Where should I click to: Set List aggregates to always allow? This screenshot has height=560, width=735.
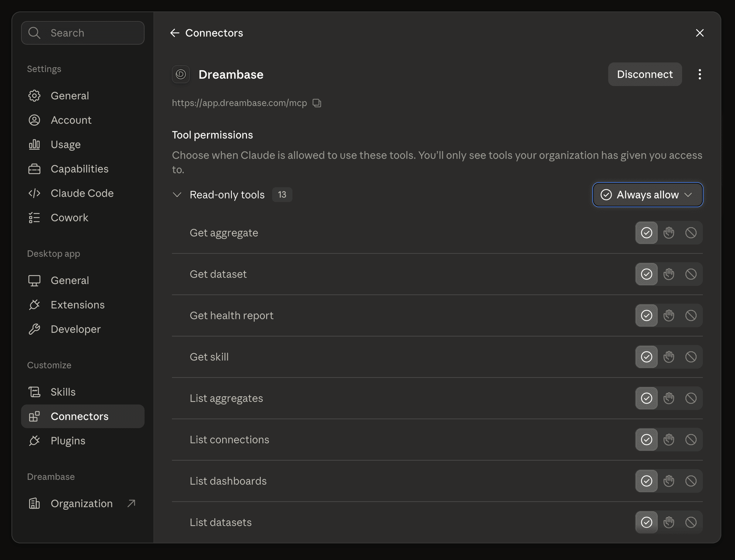tap(647, 398)
